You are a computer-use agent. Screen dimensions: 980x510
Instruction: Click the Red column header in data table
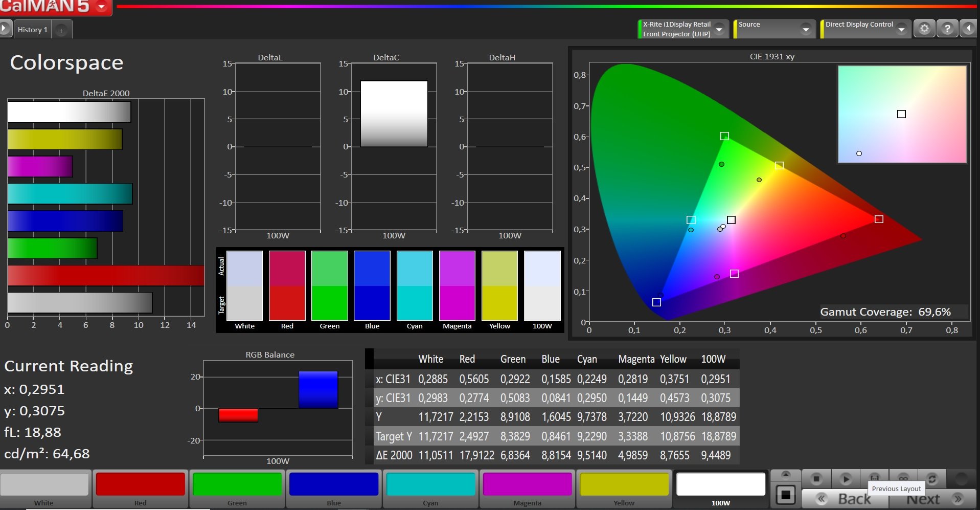pyautogui.click(x=467, y=359)
